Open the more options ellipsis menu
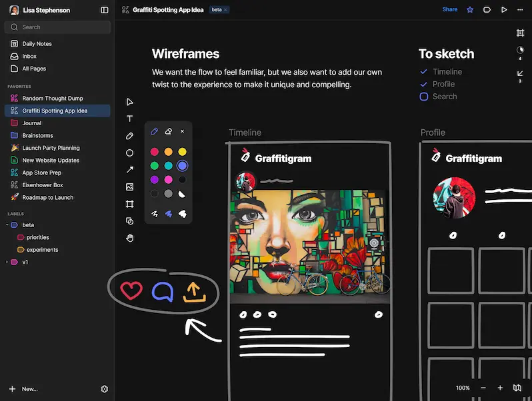This screenshot has height=401, width=532. 520,9
